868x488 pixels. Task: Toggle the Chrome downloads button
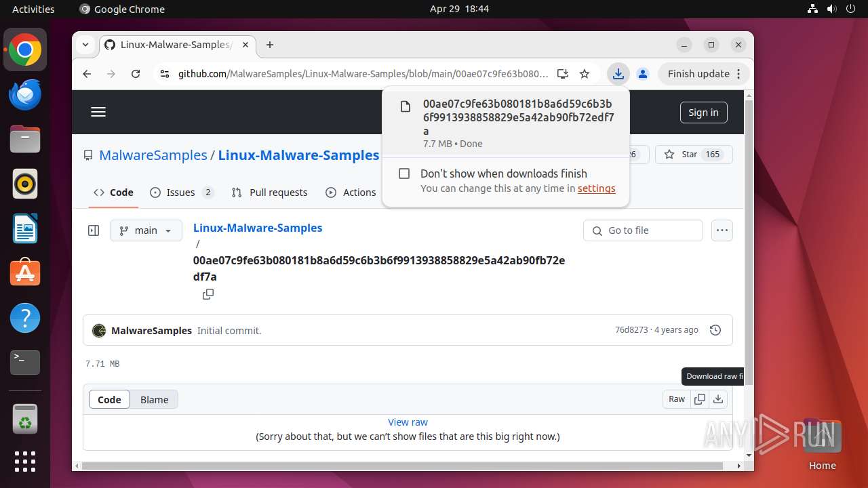click(x=618, y=74)
